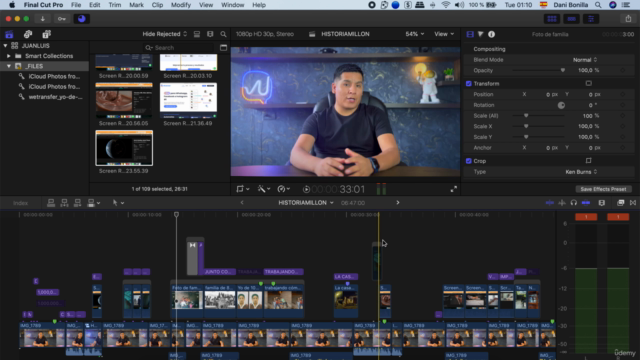Open the Titles and Generators sidebar
640x360 pixels.
pos(47,34)
